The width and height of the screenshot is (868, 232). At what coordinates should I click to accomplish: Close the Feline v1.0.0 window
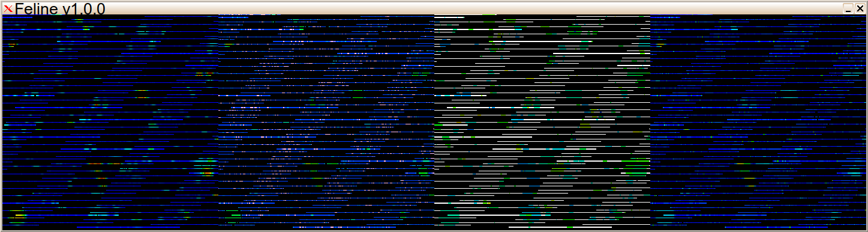point(860,8)
